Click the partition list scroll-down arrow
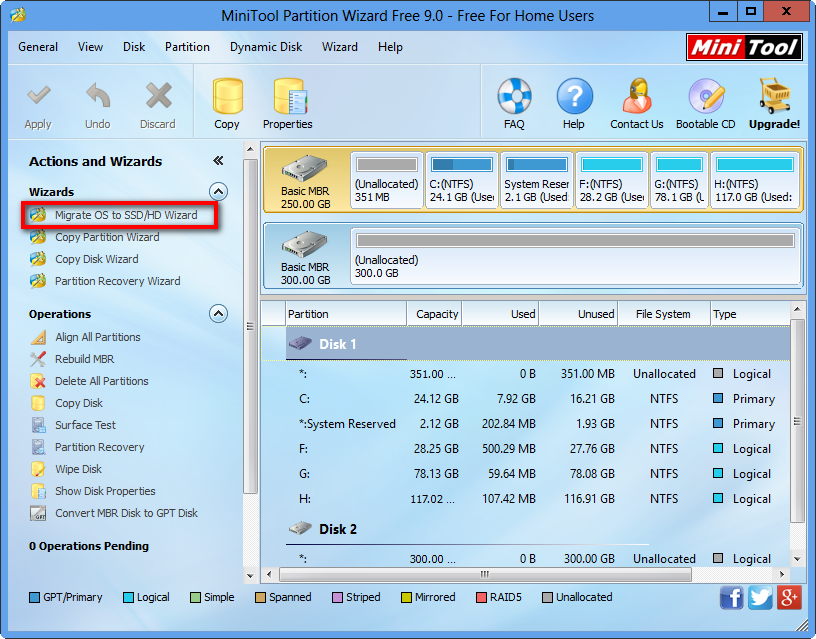Screen dimensions: 816x639 click(797, 559)
